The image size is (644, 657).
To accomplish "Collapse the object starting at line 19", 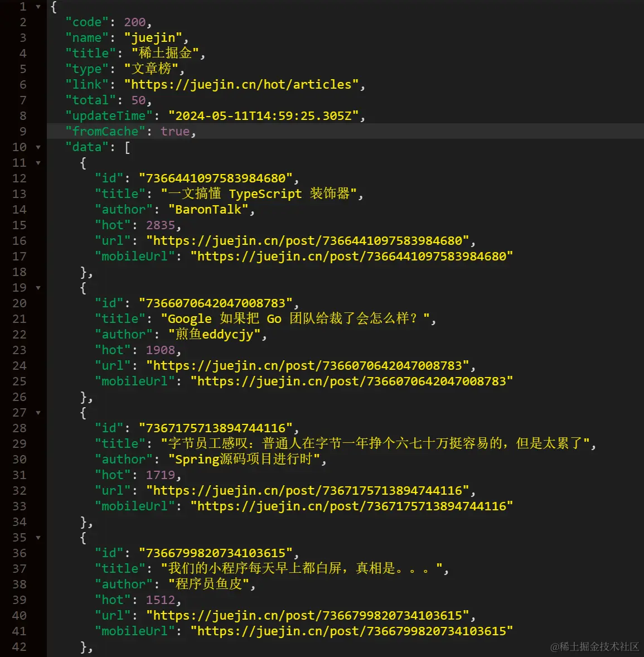I will 38,288.
